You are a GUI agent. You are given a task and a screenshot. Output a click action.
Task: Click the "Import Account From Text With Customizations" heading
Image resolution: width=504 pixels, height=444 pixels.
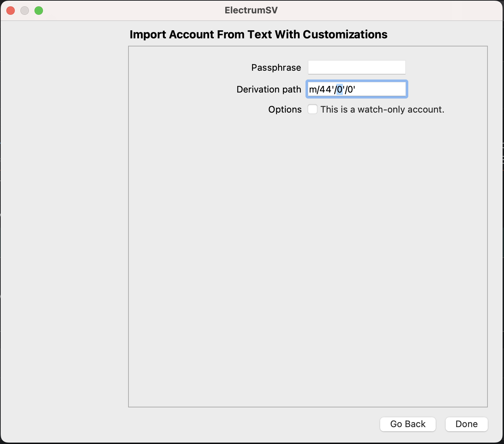coord(258,34)
